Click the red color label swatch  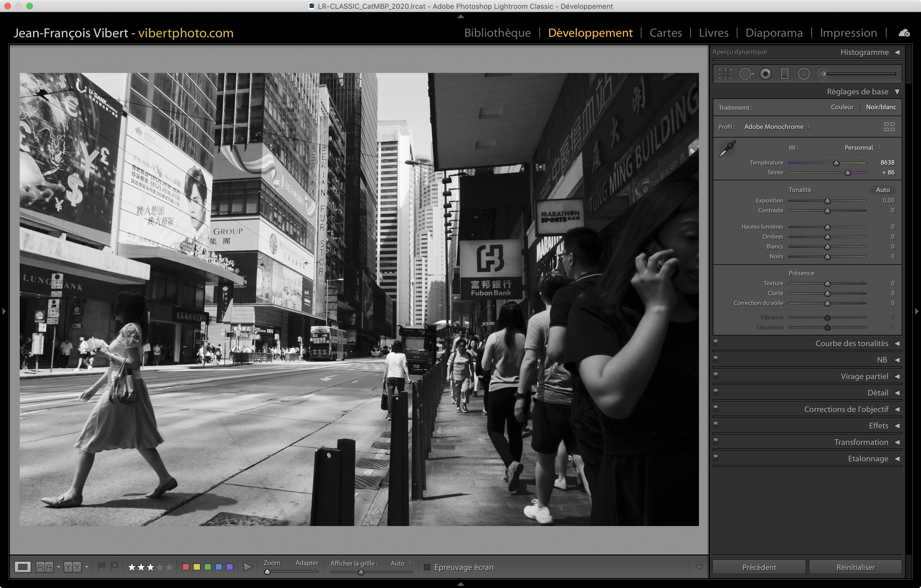(186, 567)
